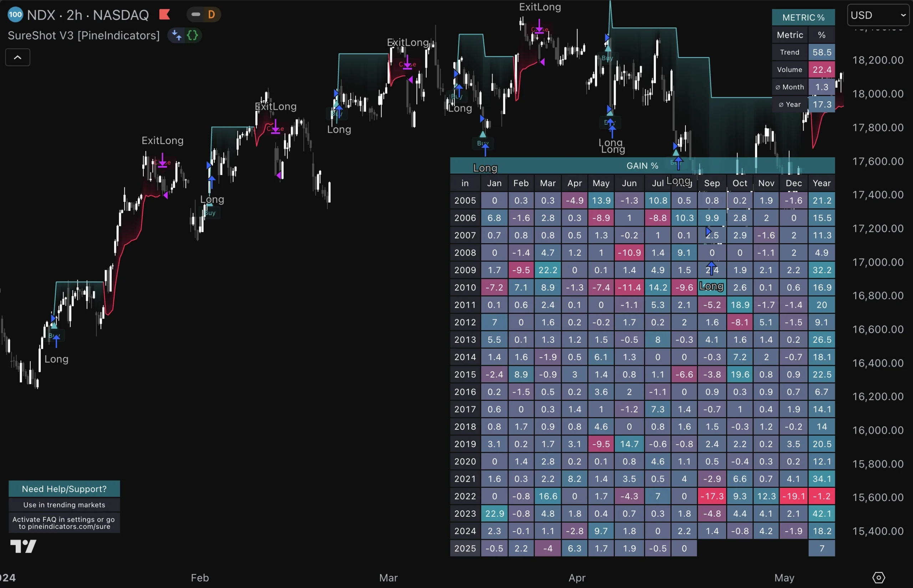This screenshot has width=913, height=588.
Task: Open Pine source code via green braces icon
Action: pyautogui.click(x=193, y=35)
